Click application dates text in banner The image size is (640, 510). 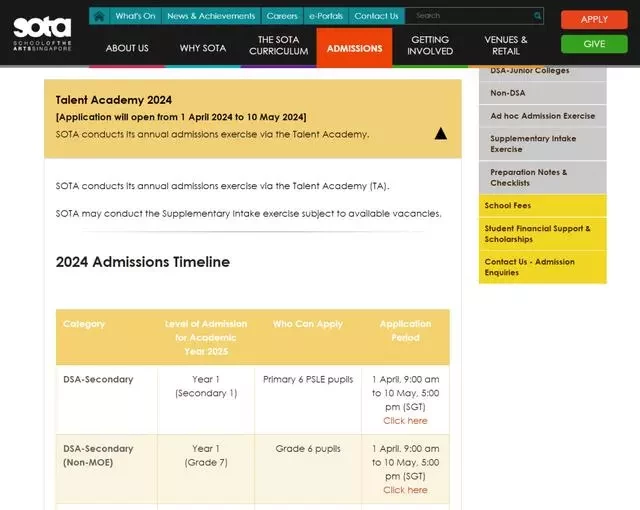pos(181,117)
